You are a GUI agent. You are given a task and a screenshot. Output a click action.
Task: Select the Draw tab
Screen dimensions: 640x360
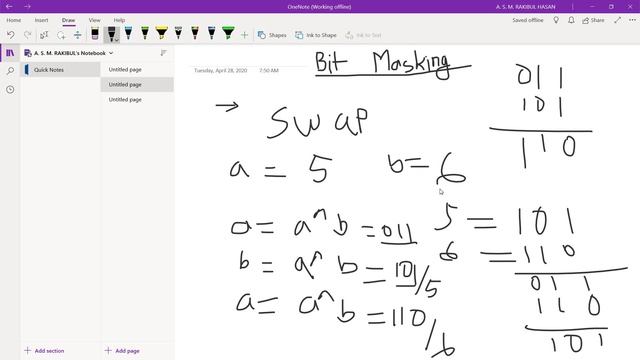69,20
